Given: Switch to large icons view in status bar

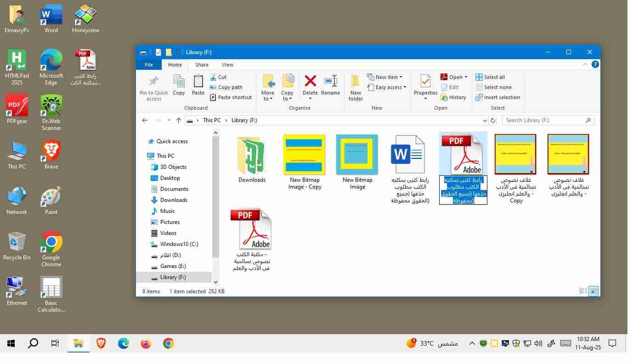Looking at the screenshot, I should pyautogui.click(x=593, y=291).
